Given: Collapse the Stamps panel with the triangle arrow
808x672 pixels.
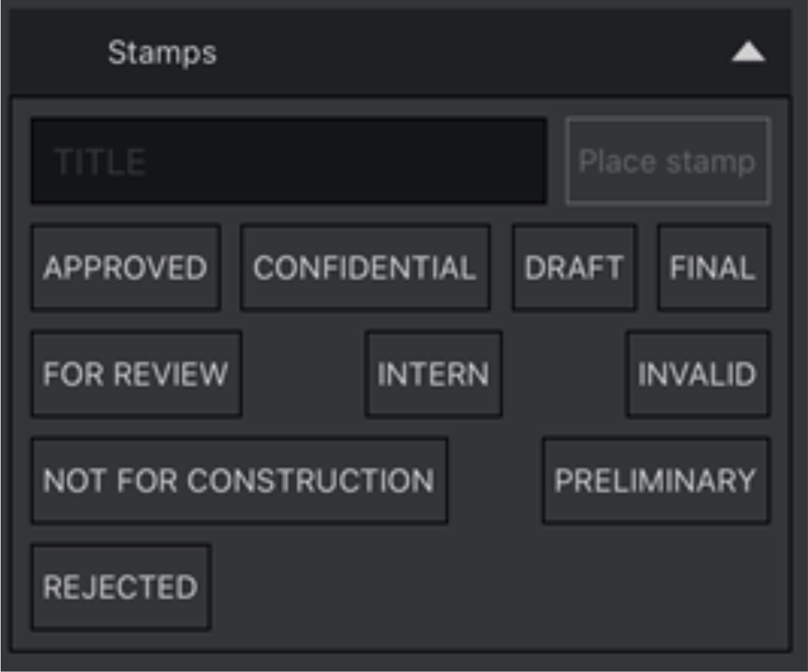Looking at the screenshot, I should point(748,52).
